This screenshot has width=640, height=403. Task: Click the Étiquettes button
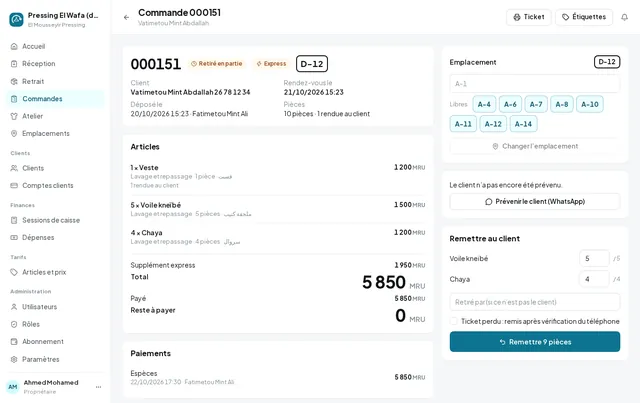tap(584, 17)
